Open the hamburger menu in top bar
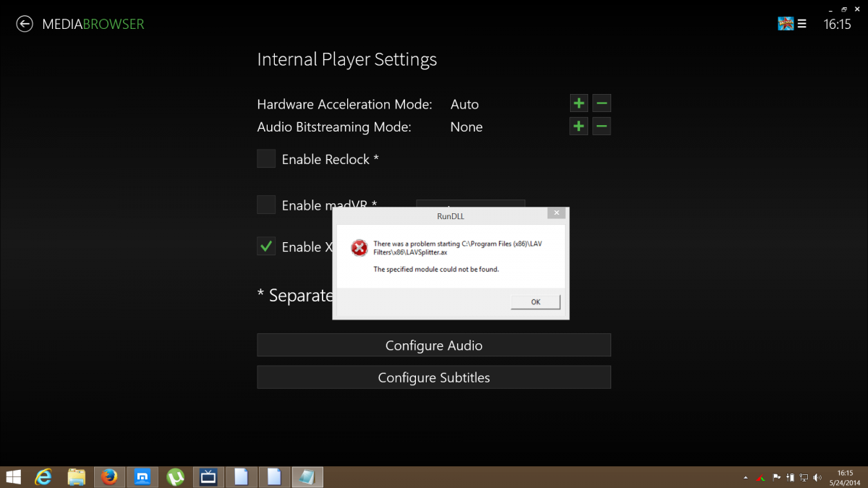Viewport: 868px width, 488px height. point(801,24)
